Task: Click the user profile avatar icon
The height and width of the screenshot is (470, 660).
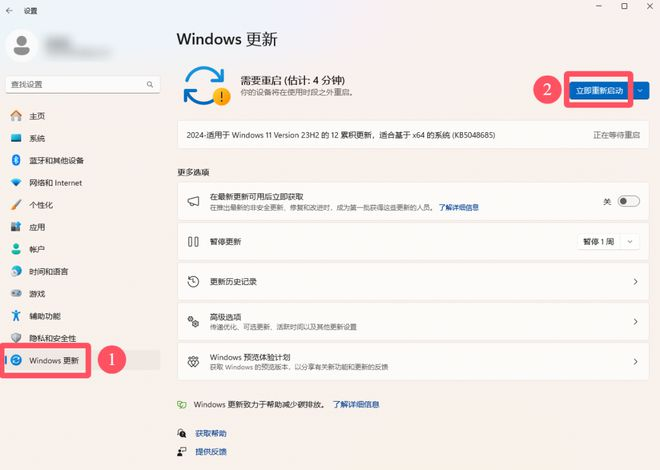Action: [x=21, y=45]
